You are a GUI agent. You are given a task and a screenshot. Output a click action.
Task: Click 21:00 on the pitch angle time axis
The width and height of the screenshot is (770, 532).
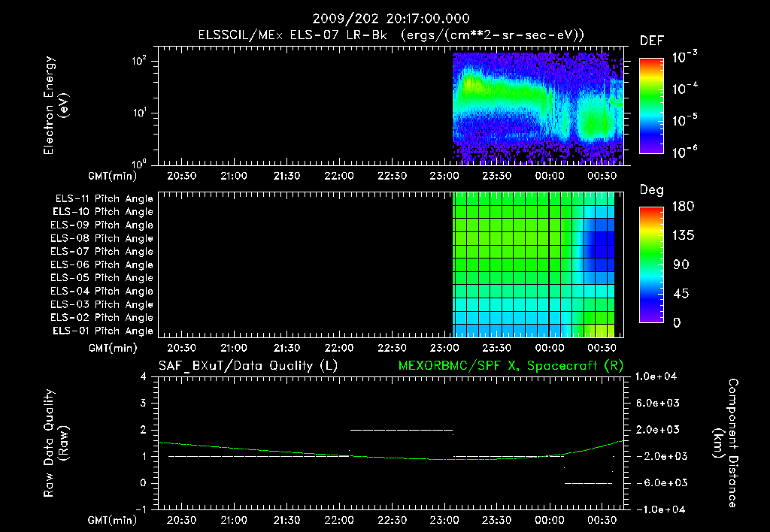coord(234,348)
